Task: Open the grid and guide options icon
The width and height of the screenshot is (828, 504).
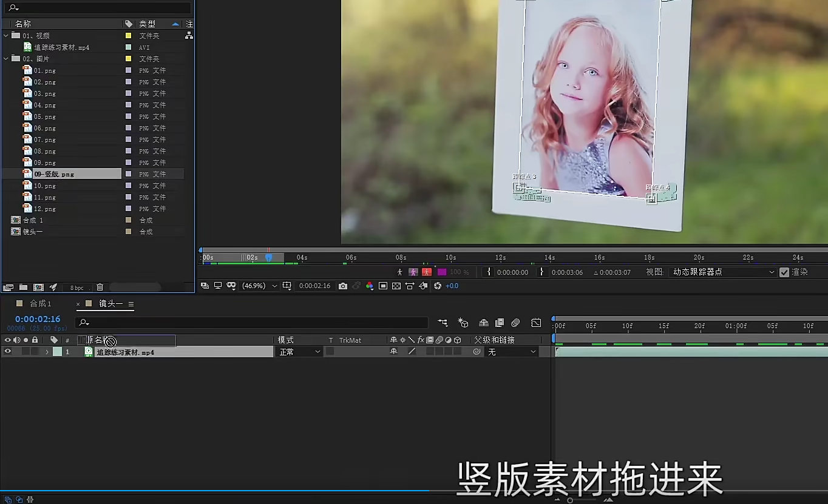Action: click(287, 286)
